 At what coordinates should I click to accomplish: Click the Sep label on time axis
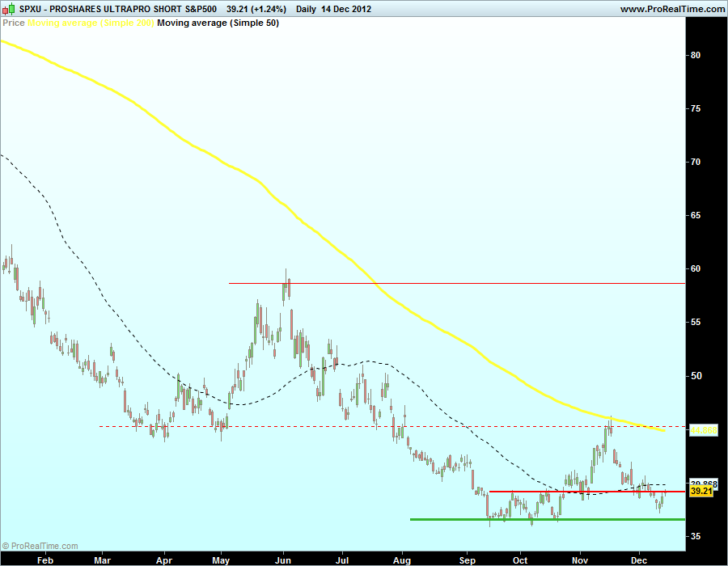[467, 560]
